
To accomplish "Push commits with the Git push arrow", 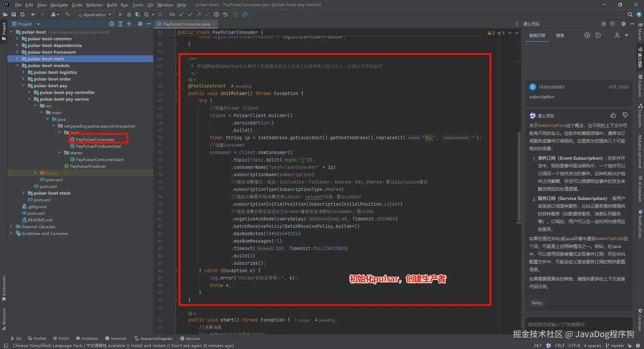I will [199, 14].
